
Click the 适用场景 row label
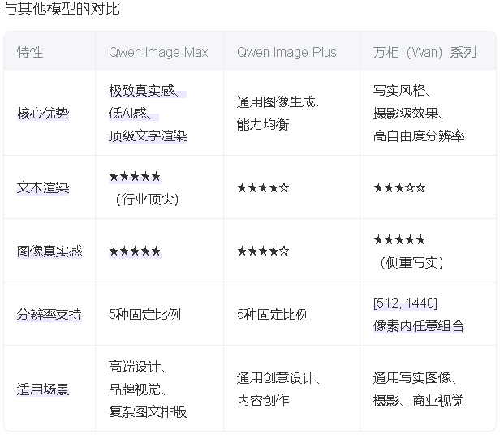pyautogui.click(x=43, y=389)
